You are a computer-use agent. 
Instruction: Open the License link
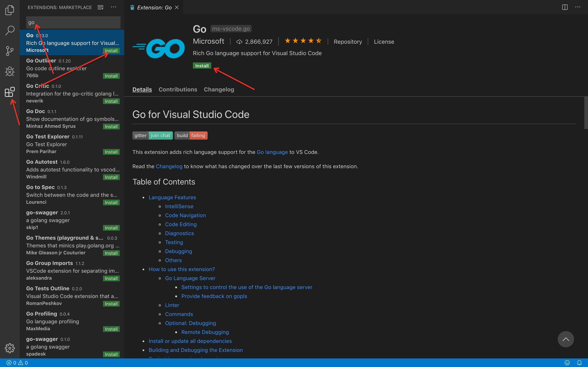pyautogui.click(x=384, y=42)
